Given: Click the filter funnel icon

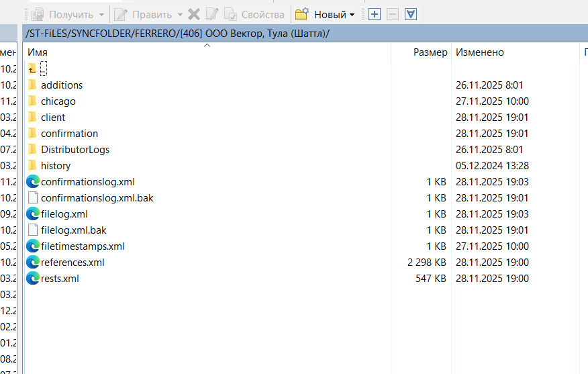Looking at the screenshot, I should coord(411,15).
